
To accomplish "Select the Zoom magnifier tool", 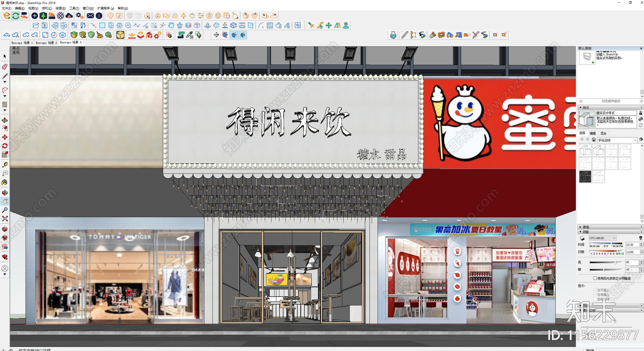I will [x=5, y=210].
